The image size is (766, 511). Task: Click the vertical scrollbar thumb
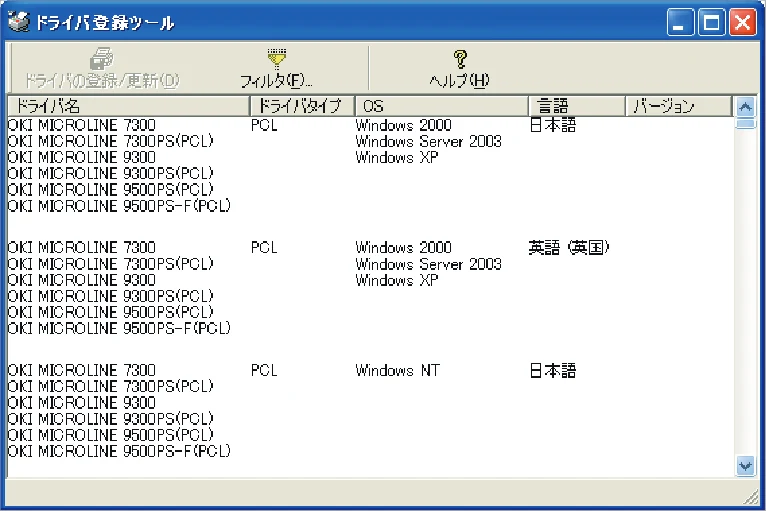[745, 123]
